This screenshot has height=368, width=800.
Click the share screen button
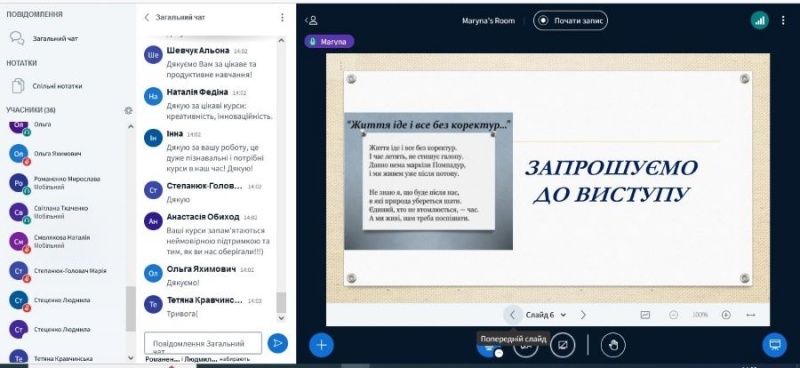click(x=563, y=345)
